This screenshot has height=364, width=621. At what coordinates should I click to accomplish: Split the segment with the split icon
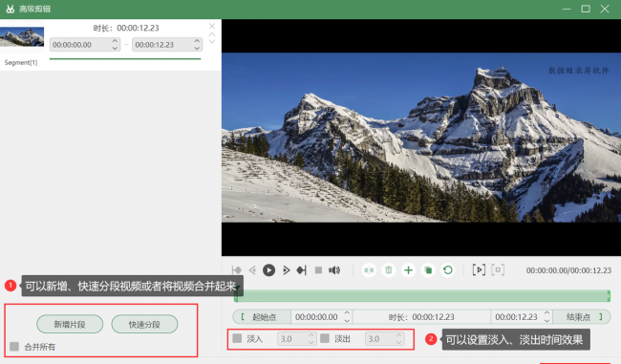(x=369, y=270)
